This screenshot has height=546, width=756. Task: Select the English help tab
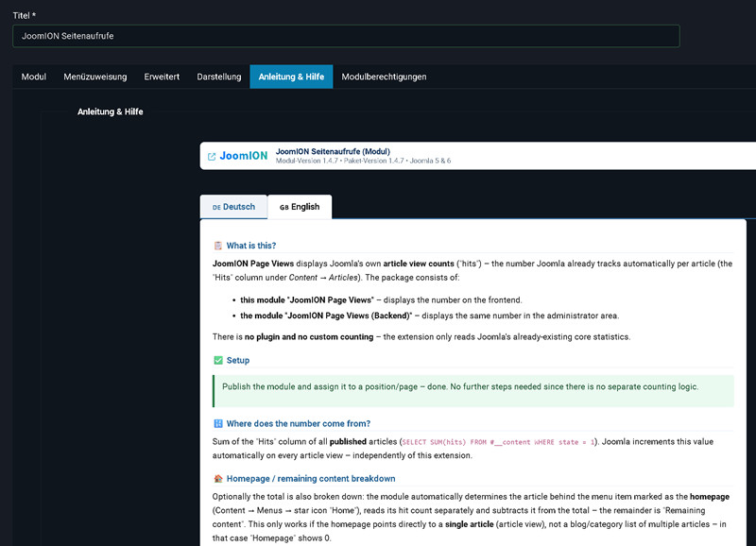click(x=300, y=207)
